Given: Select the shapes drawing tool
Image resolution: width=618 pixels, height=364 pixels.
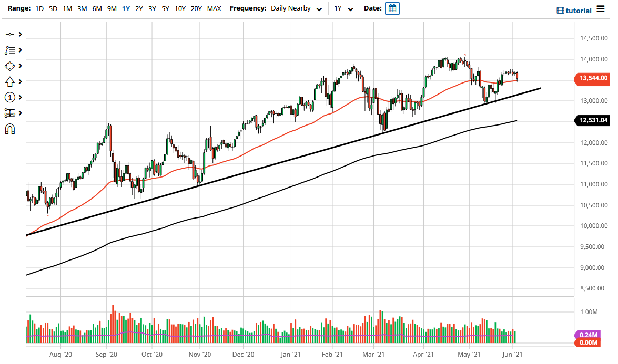Looking at the screenshot, I should [11, 66].
